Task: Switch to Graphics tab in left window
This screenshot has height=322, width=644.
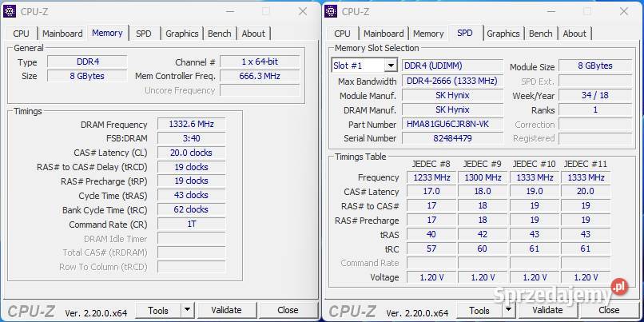Action: [182, 34]
